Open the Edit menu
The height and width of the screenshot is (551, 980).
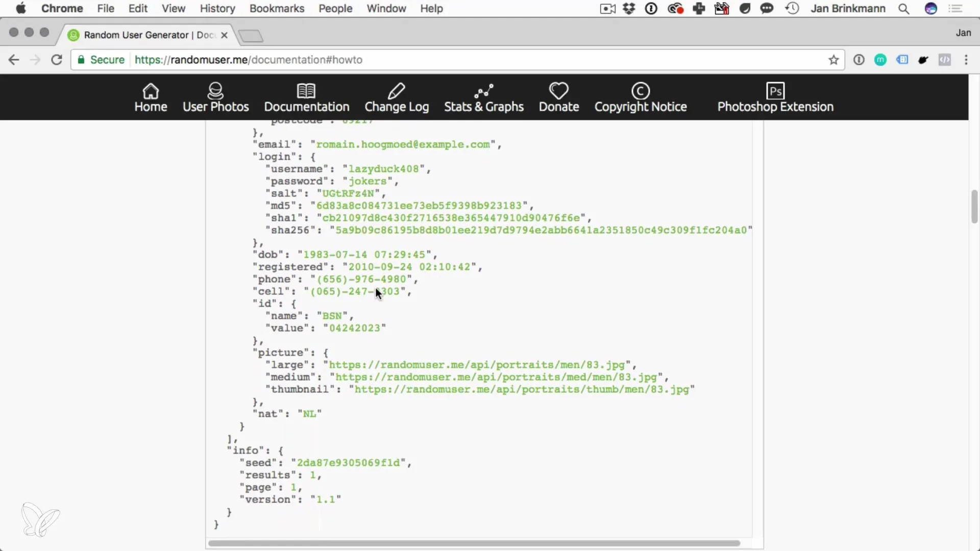(x=138, y=9)
